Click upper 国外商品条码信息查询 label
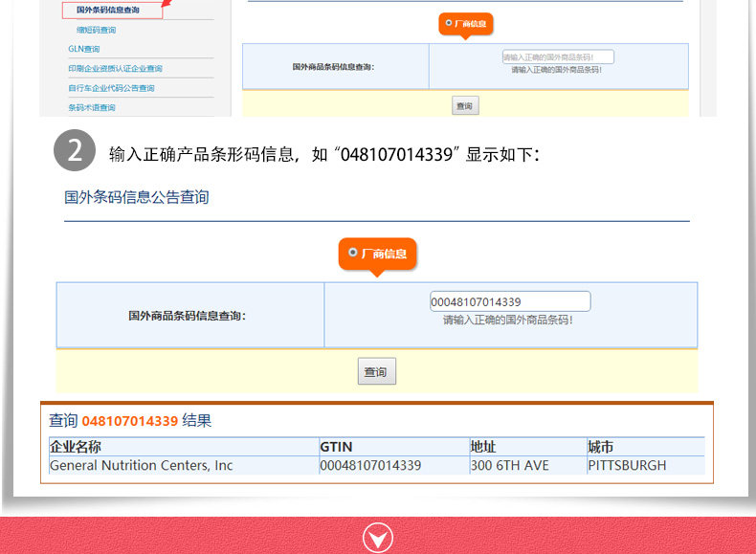Screen dimensions: 756x554 [x=333, y=67]
